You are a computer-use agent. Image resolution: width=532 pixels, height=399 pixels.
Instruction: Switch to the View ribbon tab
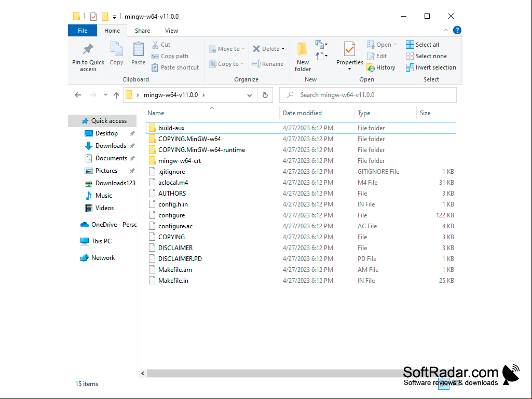[171, 31]
